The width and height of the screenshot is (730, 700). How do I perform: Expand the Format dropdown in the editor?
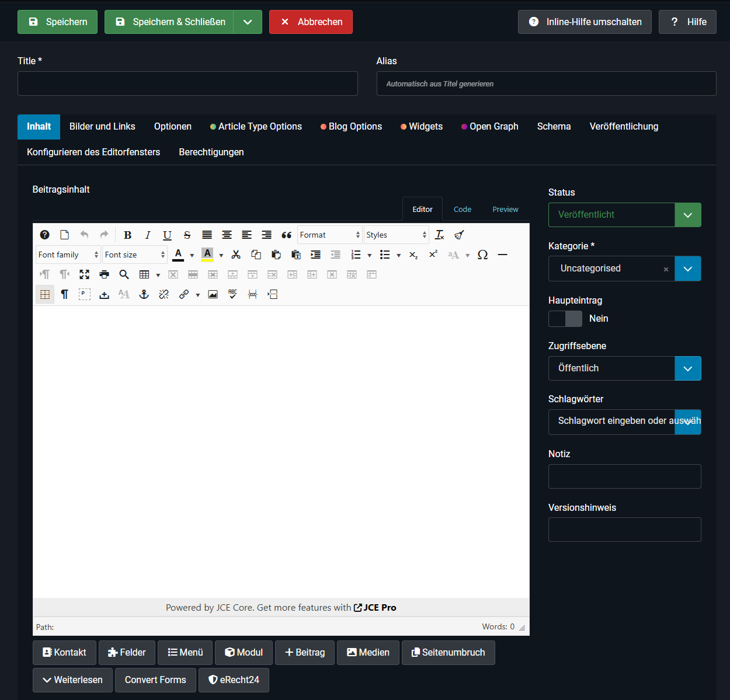330,235
